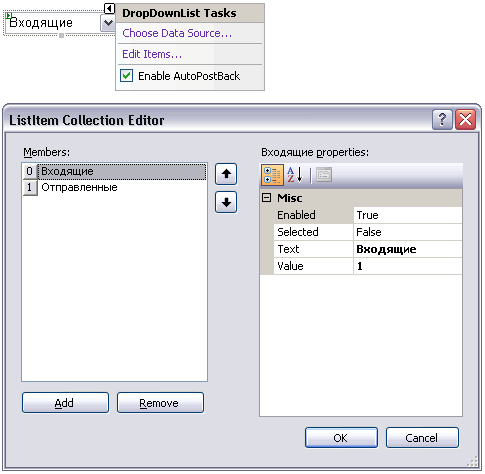Move selected member down with arrow
This screenshot has height=474, width=485.
click(x=226, y=202)
